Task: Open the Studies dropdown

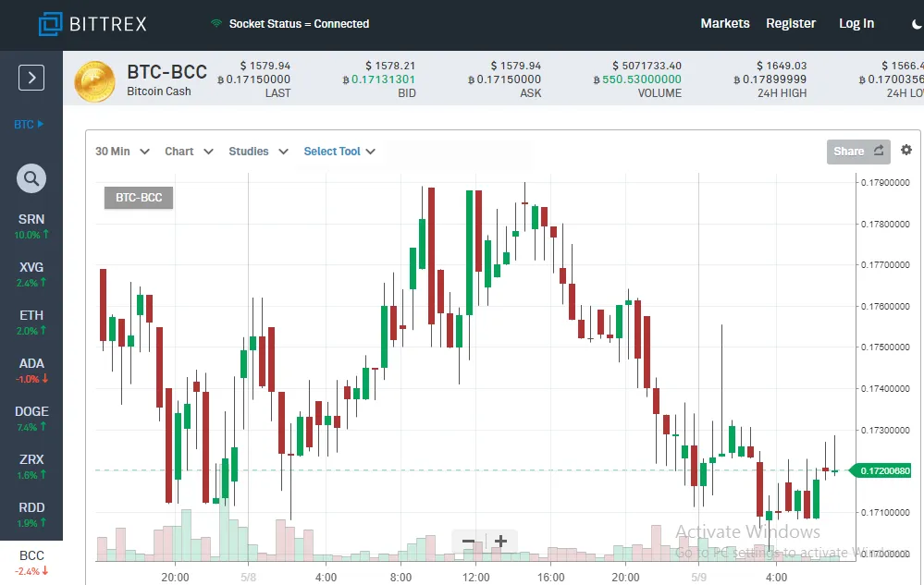Action: 258,152
